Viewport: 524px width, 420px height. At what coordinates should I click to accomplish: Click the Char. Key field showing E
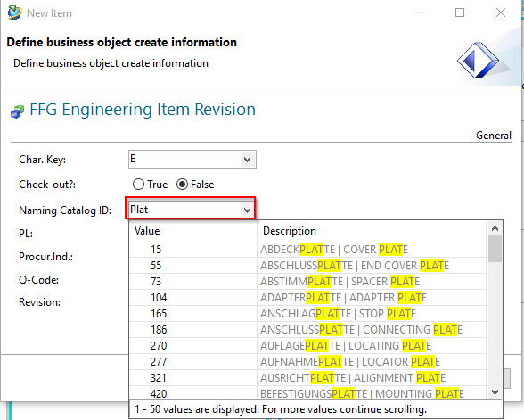[x=184, y=159]
